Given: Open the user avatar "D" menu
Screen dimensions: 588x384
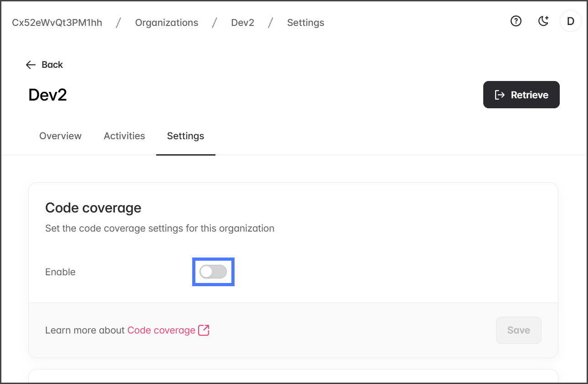Looking at the screenshot, I should click(x=570, y=21).
